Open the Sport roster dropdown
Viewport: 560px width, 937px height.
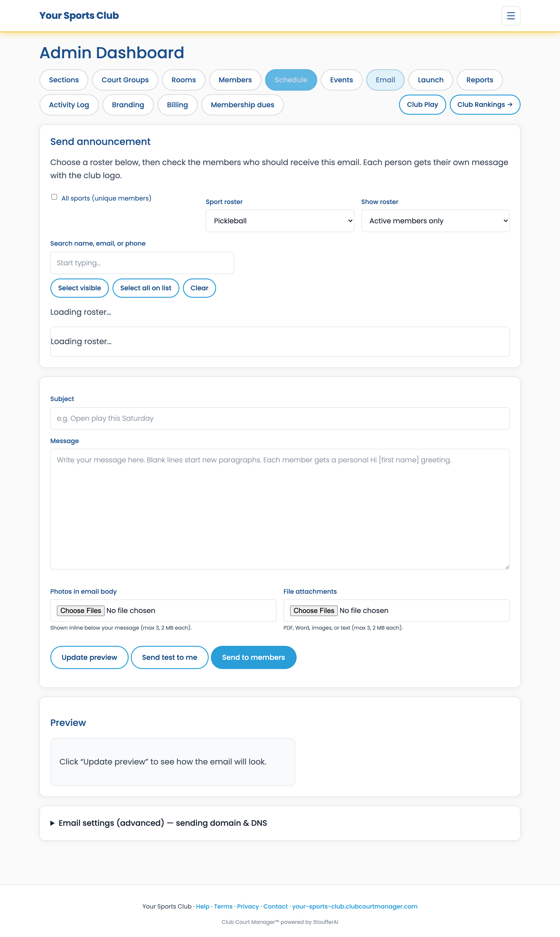point(280,221)
